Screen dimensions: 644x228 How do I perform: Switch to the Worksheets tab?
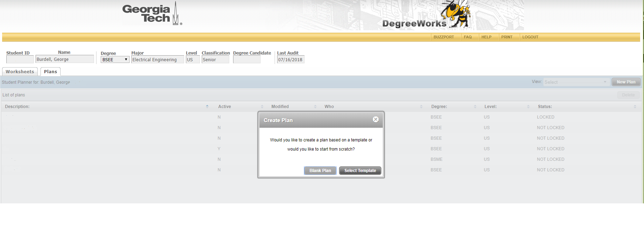coord(20,71)
